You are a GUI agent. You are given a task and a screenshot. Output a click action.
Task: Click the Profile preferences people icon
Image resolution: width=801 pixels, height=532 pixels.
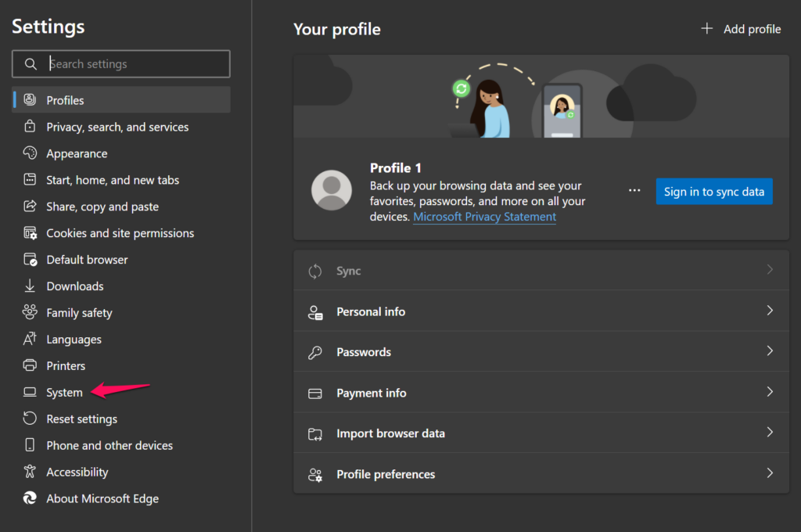[x=315, y=475]
